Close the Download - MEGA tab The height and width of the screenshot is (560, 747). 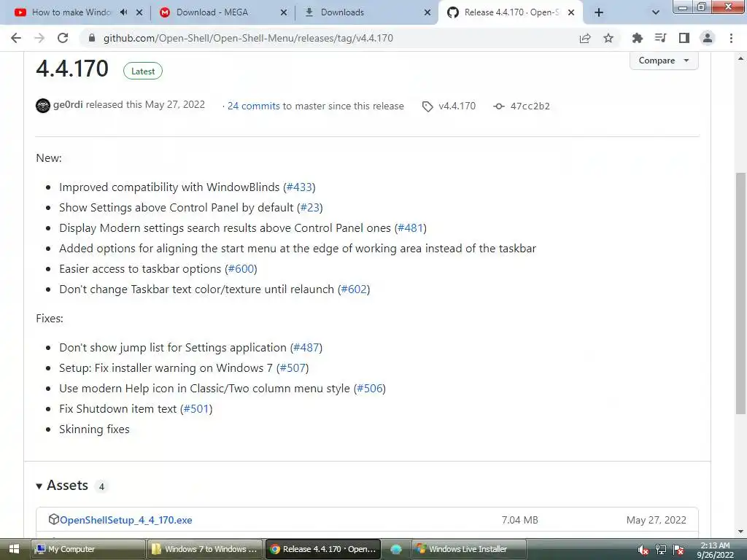[284, 12]
